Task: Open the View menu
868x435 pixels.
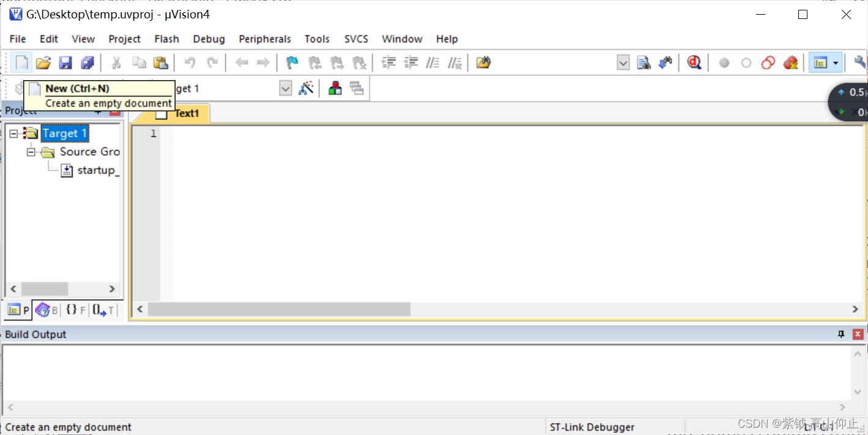Action: click(83, 39)
